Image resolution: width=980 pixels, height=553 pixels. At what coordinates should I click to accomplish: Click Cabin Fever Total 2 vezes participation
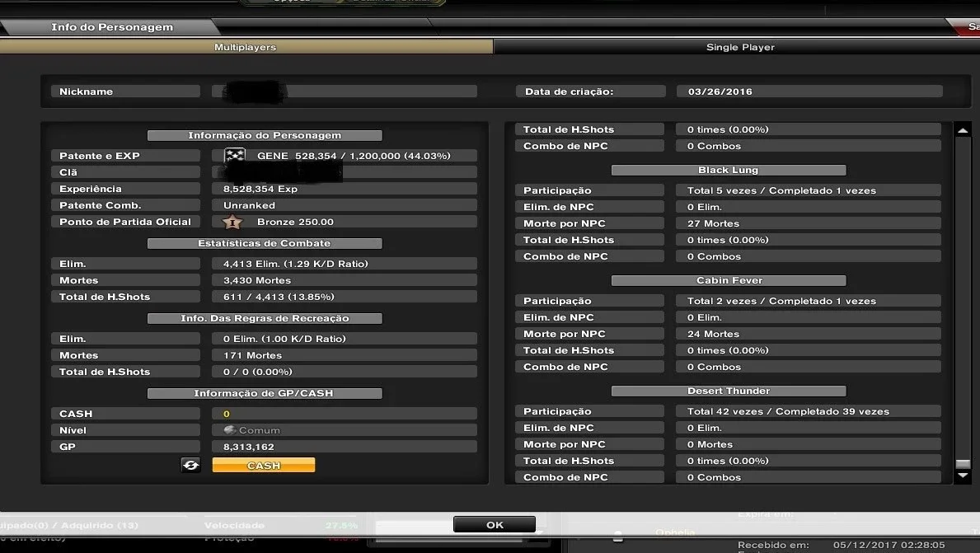[808, 301]
